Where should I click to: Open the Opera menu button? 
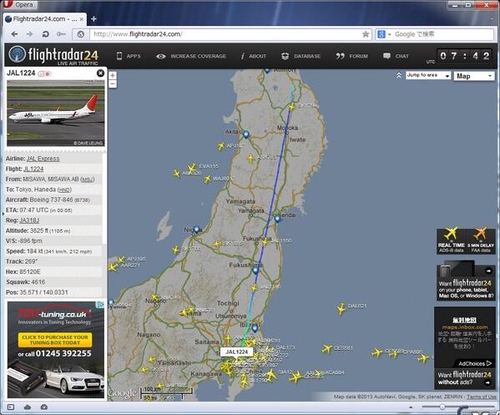coord(19,5)
